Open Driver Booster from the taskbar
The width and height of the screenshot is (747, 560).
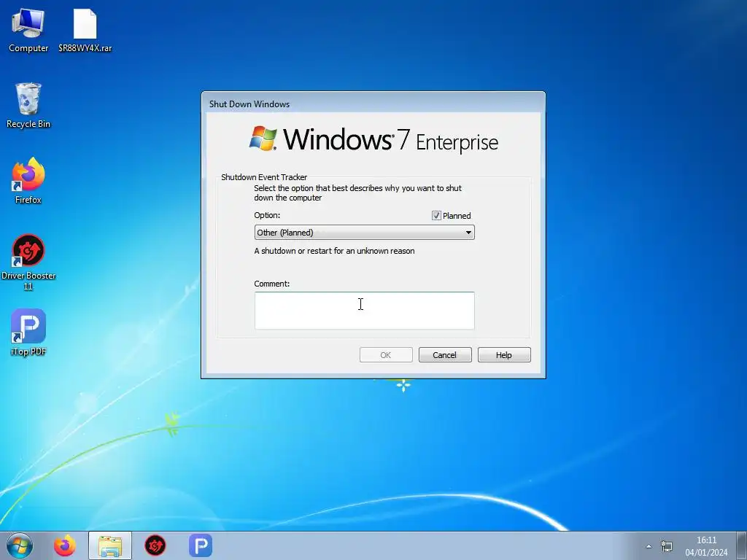155,545
